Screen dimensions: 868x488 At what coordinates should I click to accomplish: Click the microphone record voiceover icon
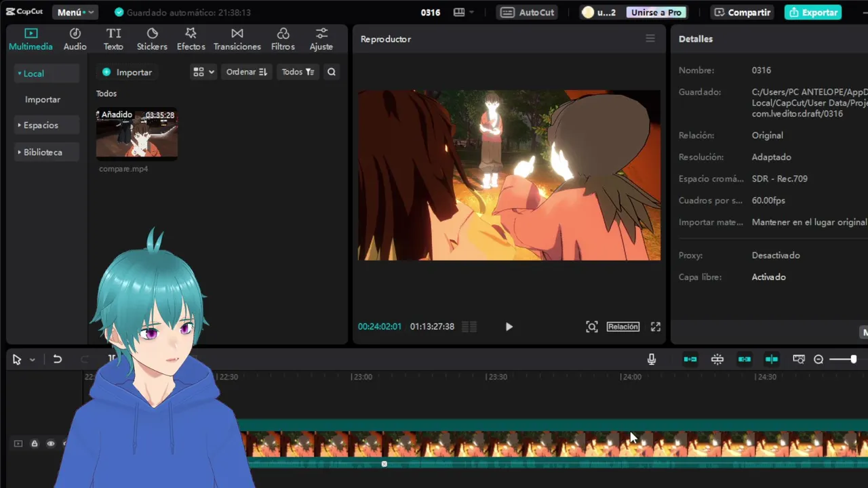point(652,359)
